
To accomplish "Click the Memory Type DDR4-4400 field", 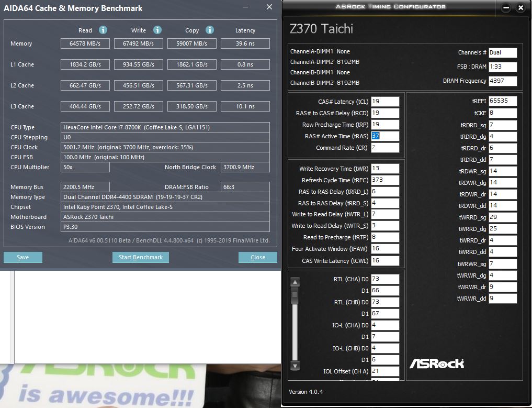I will click(165, 197).
